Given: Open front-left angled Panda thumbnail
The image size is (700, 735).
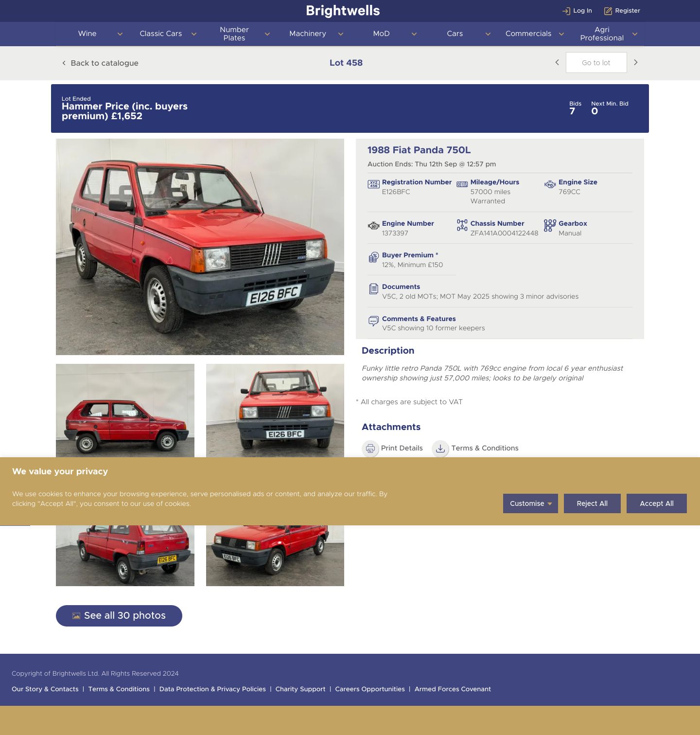Looking at the screenshot, I should [x=275, y=556].
